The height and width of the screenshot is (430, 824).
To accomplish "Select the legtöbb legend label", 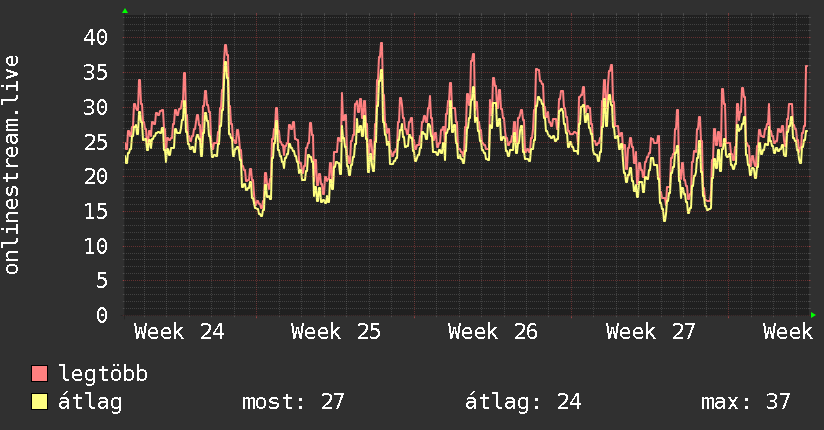I will pos(103,374).
